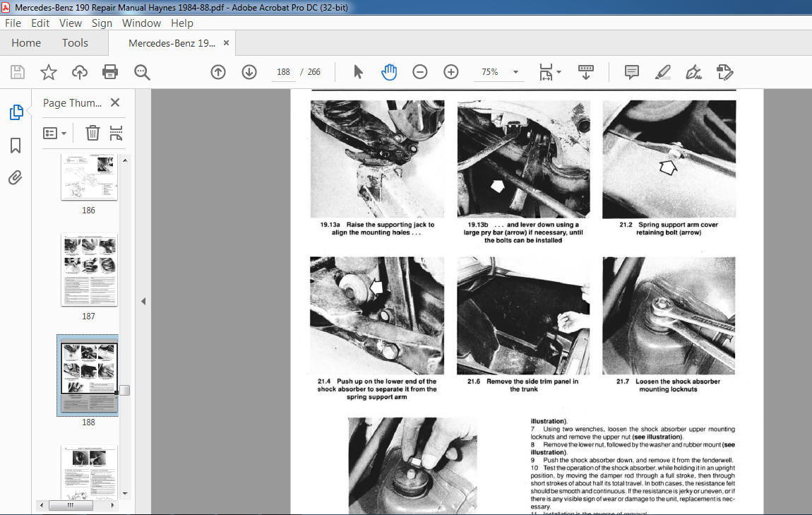Viewport: 812px width, 515px height.
Task: Open the Edit menu
Action: [x=40, y=23]
